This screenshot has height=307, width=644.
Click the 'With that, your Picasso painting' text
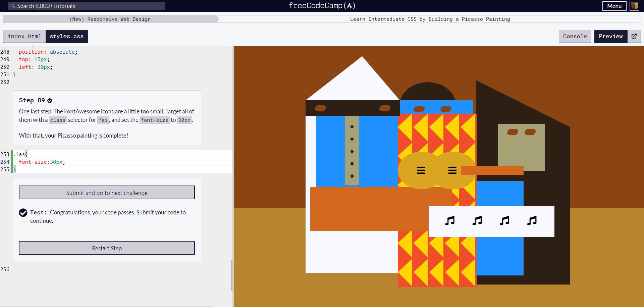point(73,136)
